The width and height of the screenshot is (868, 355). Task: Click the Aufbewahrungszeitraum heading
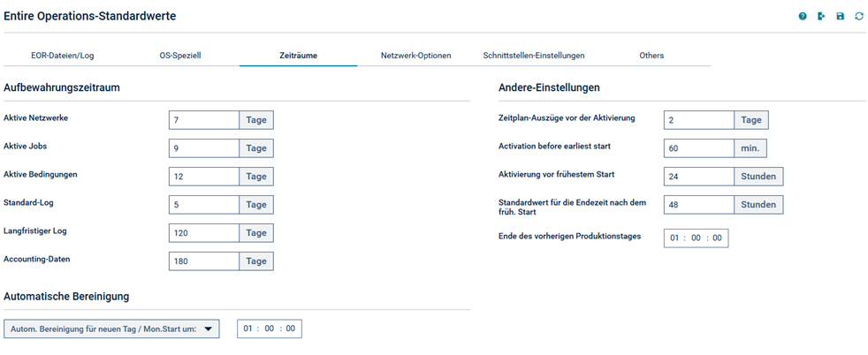(62, 87)
